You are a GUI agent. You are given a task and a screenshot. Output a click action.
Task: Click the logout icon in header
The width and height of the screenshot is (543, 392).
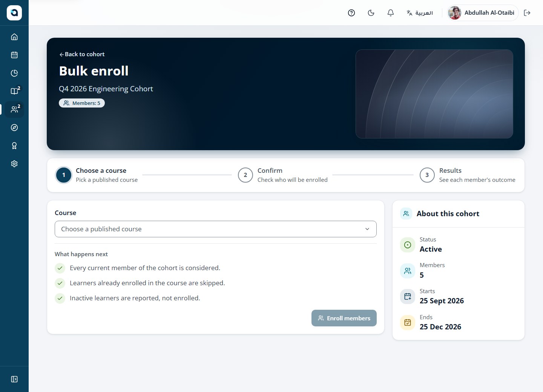(x=527, y=13)
